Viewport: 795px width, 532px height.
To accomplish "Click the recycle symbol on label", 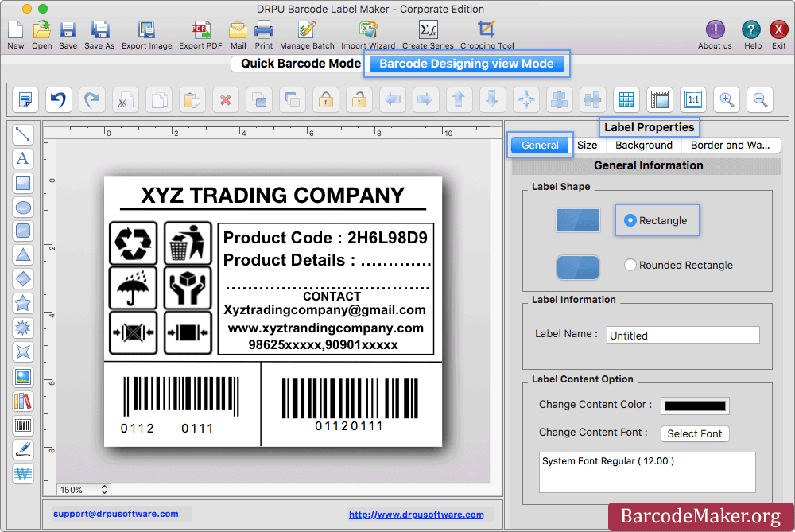I will click(x=134, y=243).
